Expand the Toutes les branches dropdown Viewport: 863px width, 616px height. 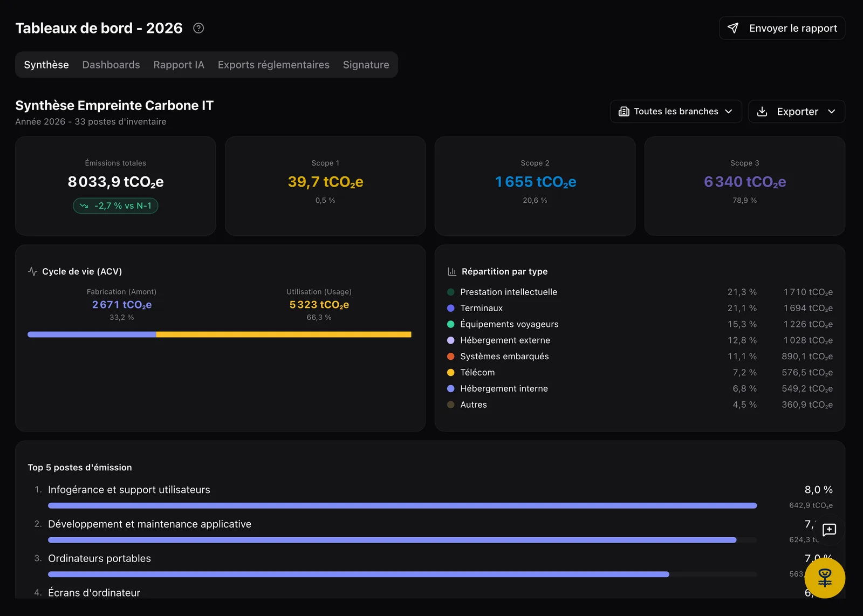click(676, 112)
